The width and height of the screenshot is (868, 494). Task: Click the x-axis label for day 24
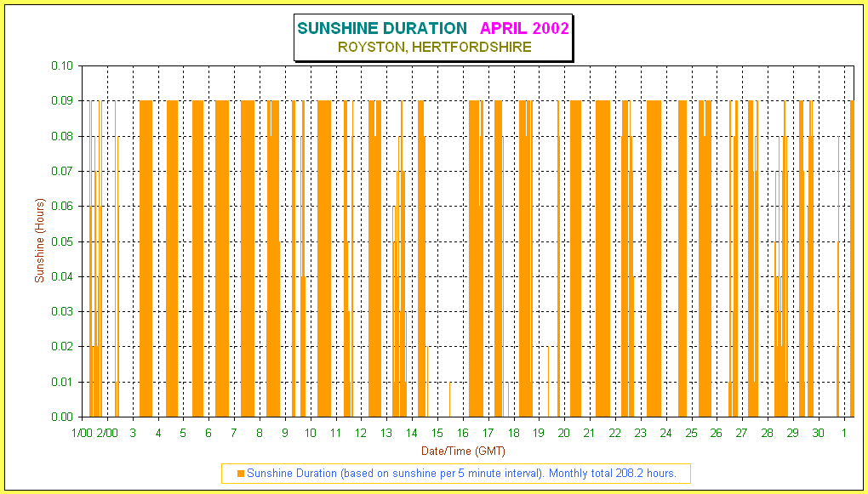[666, 433]
